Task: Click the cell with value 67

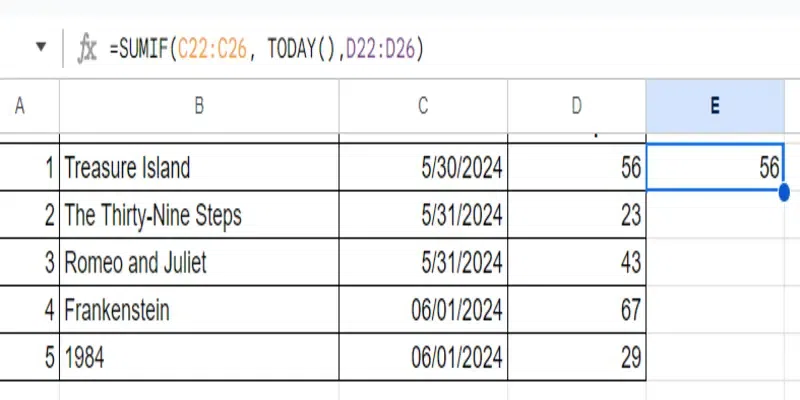Action: tap(577, 310)
